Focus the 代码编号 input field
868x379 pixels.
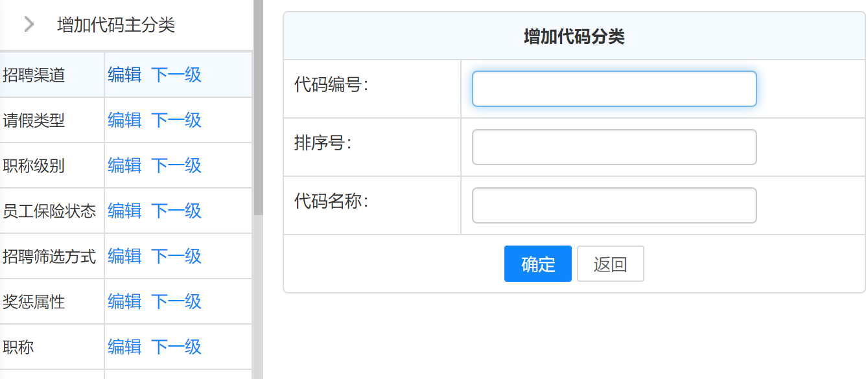tap(614, 89)
